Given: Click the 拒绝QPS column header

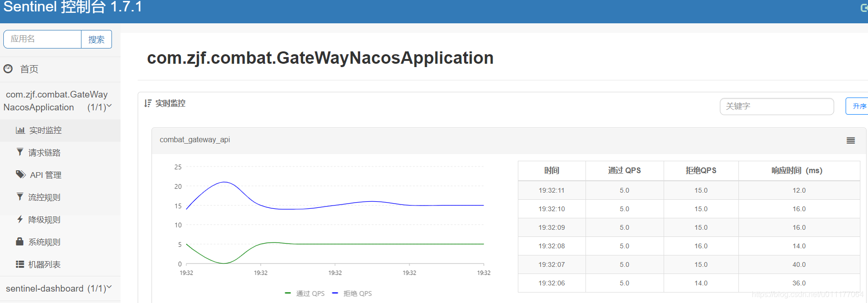Looking at the screenshot, I should (x=701, y=170).
